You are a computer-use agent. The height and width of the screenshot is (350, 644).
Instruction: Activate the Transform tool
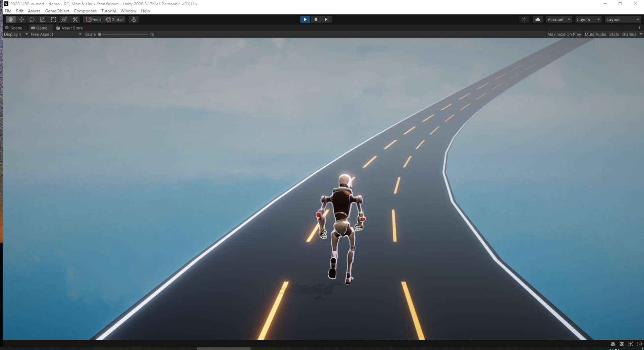click(64, 19)
